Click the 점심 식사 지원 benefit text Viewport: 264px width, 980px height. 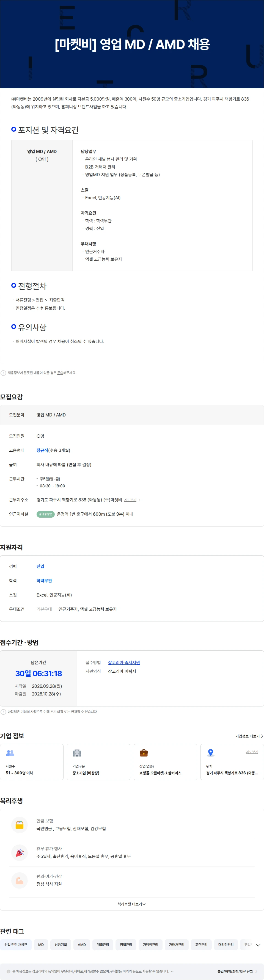click(49, 884)
